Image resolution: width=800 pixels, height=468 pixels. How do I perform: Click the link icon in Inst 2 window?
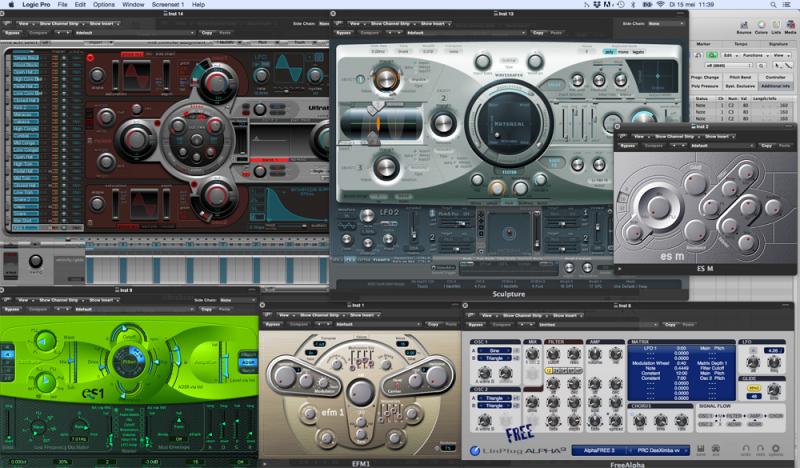tap(622, 137)
